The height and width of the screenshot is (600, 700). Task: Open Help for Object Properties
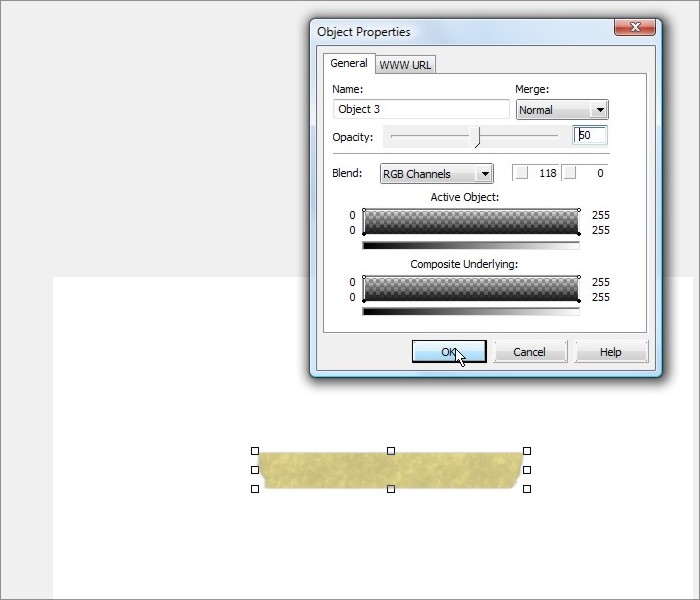[611, 352]
